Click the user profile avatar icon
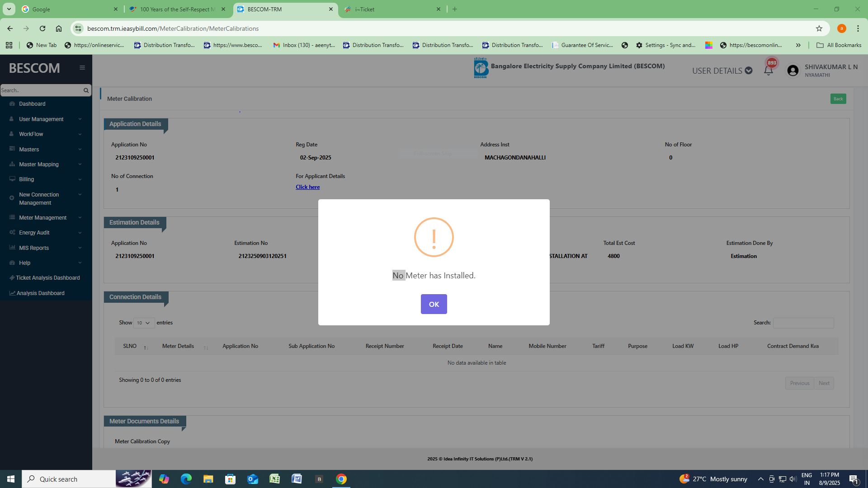The image size is (868, 488). (x=793, y=70)
